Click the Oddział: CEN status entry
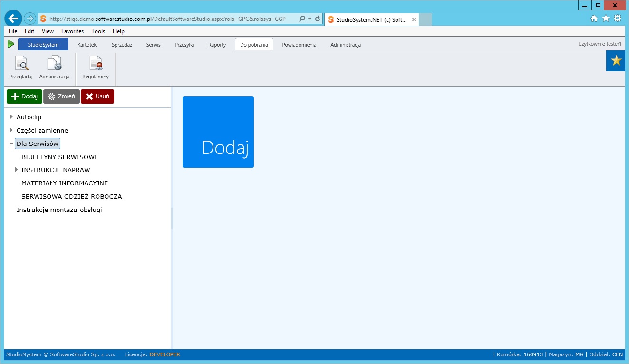Image resolution: width=629 pixels, height=364 pixels. (606, 354)
